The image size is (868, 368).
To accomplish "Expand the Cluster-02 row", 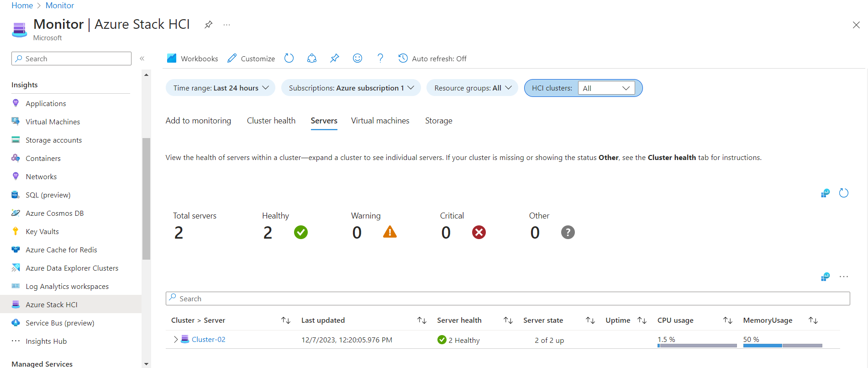I will coord(175,339).
